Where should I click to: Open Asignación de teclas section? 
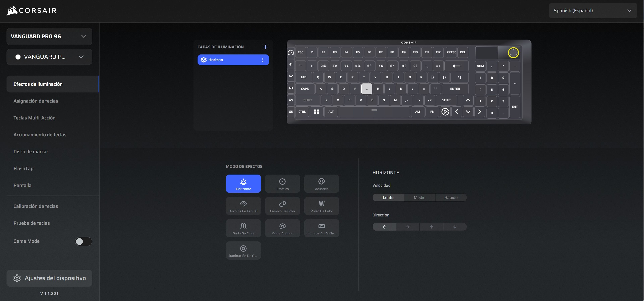(x=36, y=101)
